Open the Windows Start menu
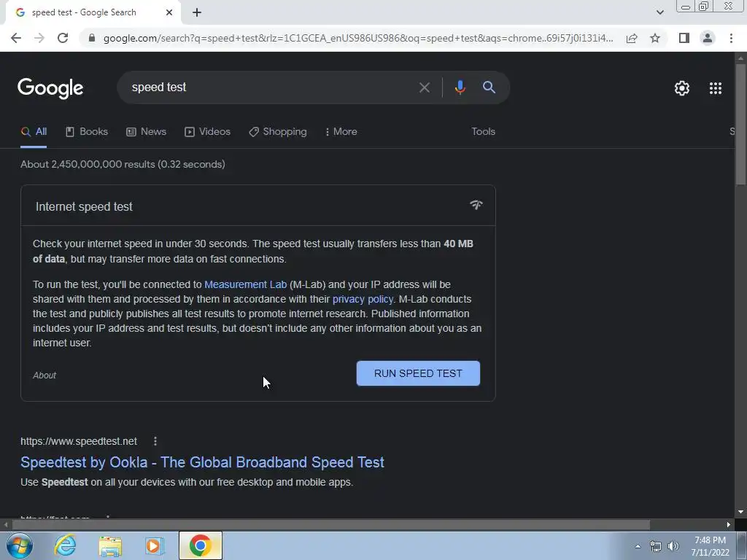The image size is (747, 560). tap(20, 545)
